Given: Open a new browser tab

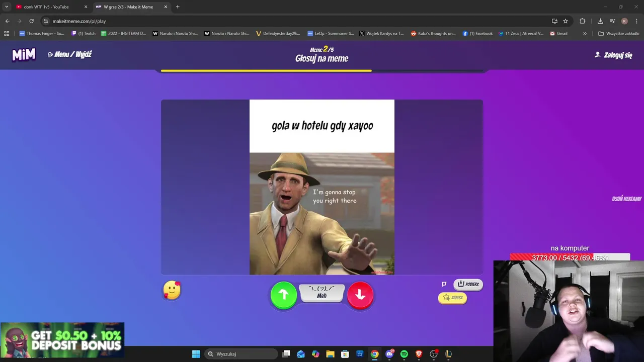Looking at the screenshot, I should point(178,7).
